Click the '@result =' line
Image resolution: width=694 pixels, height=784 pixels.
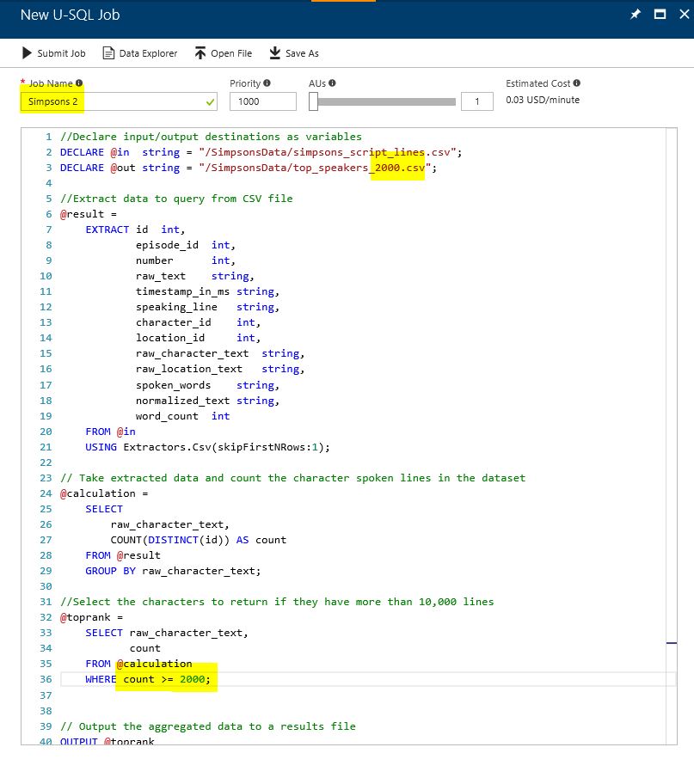[x=88, y=214]
